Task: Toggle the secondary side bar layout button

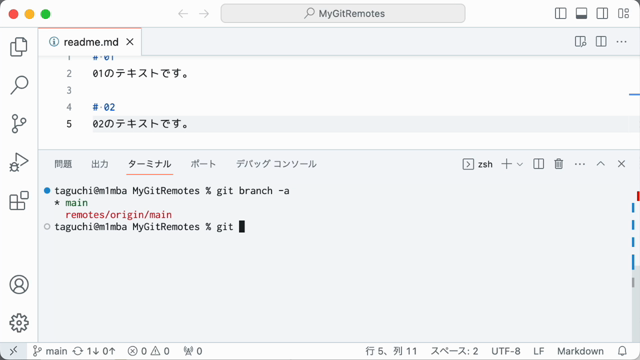Action: (602, 13)
